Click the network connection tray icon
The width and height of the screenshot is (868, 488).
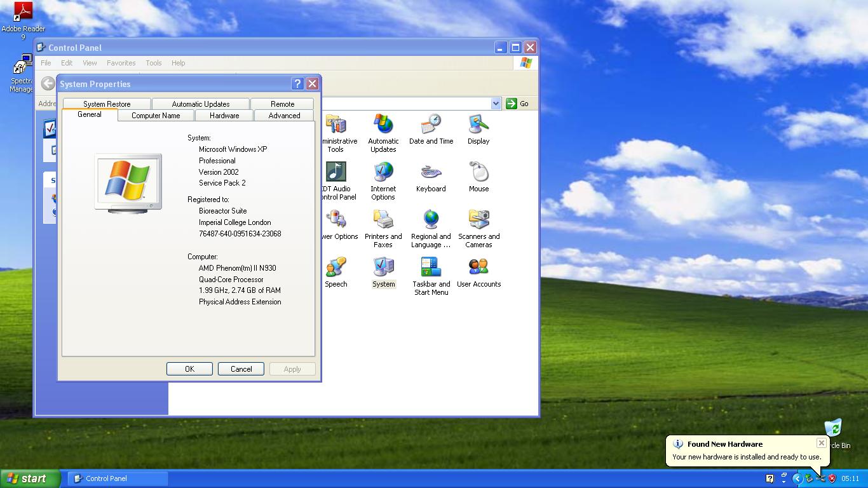coord(820,478)
